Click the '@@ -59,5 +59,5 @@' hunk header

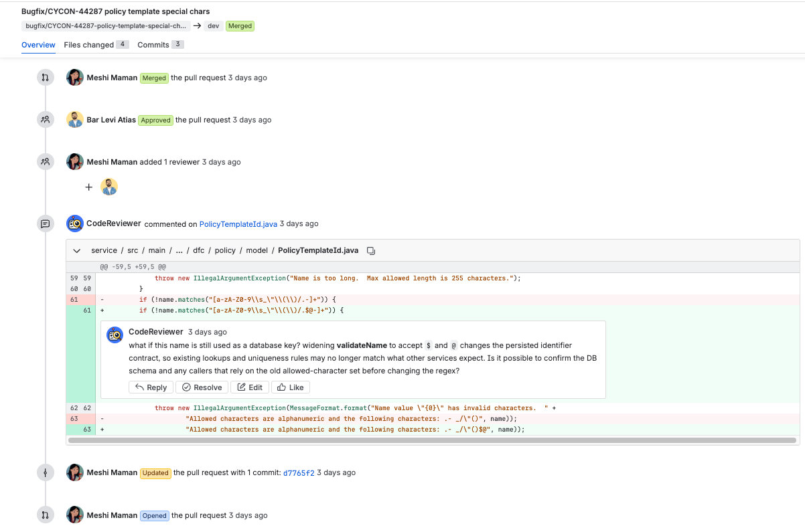[132, 266]
